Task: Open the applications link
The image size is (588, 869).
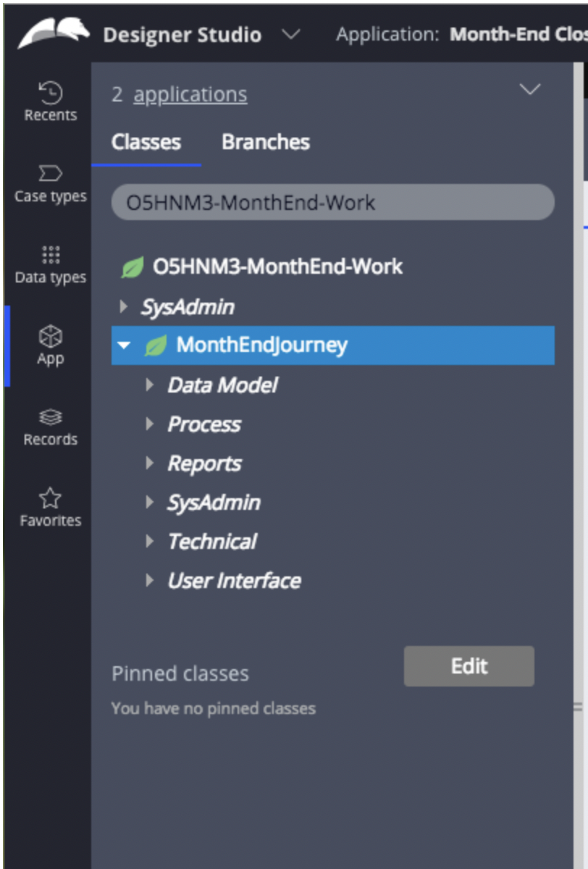Action: 190,94
